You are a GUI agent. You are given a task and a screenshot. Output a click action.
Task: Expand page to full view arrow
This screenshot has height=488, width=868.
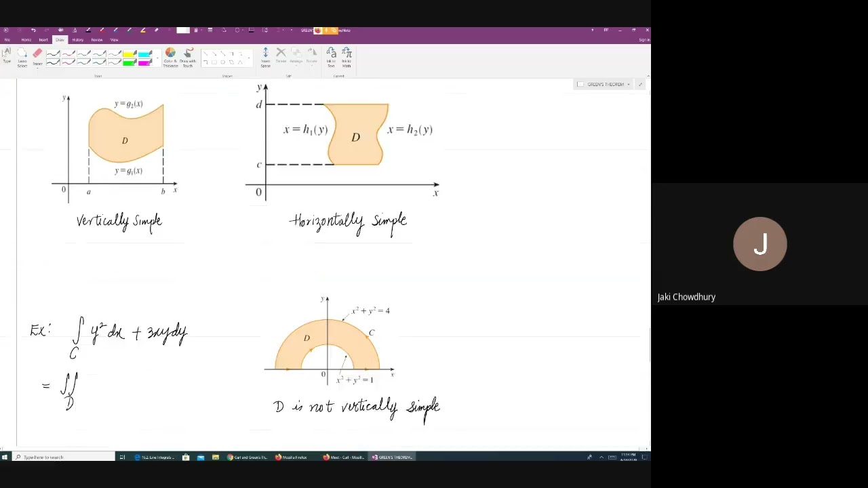coord(641,84)
